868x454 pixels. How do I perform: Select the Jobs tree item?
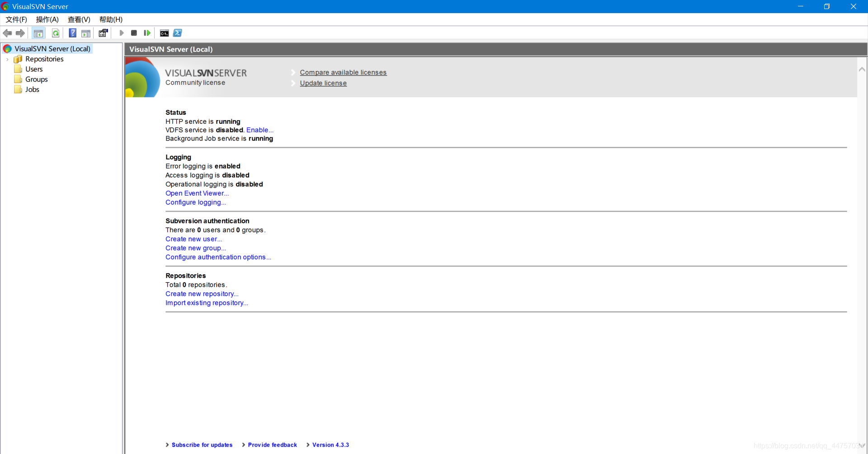click(x=32, y=89)
